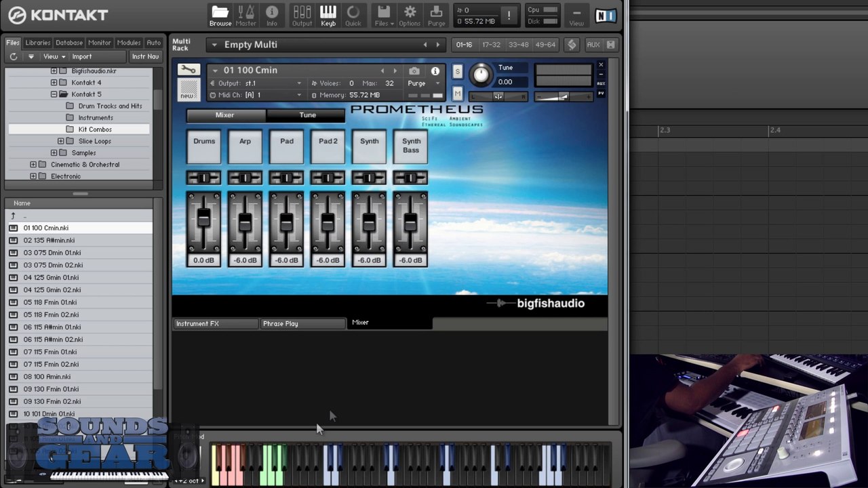
Task: Select the Files tab
Action: point(13,43)
